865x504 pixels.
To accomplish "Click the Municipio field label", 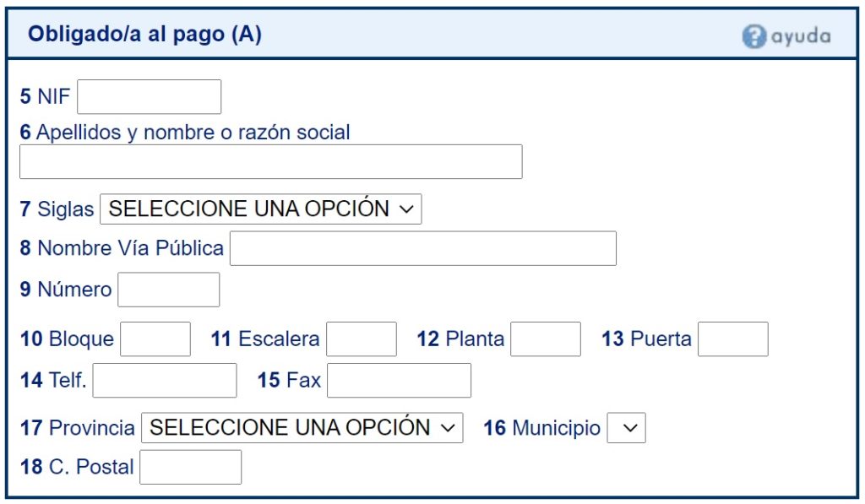I will (556, 428).
